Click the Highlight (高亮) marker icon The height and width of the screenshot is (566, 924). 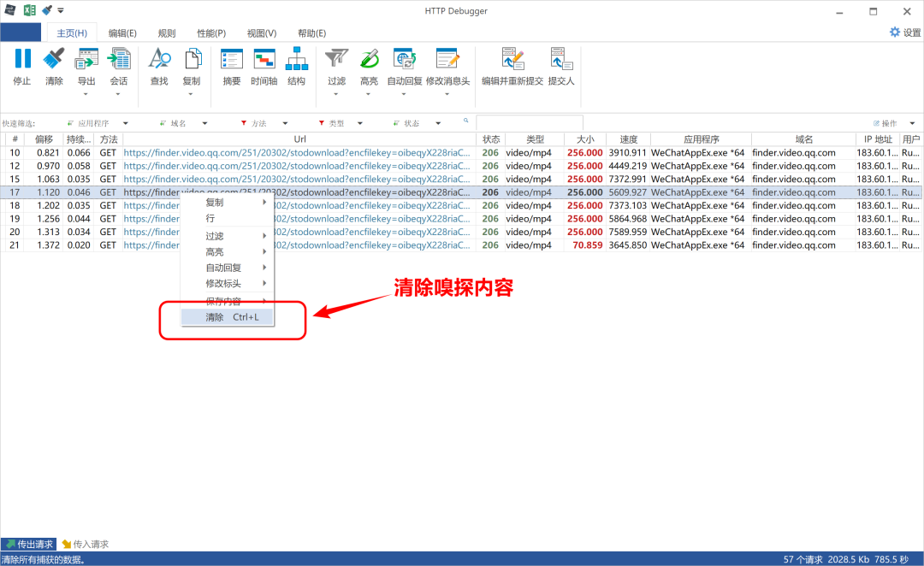(x=369, y=59)
